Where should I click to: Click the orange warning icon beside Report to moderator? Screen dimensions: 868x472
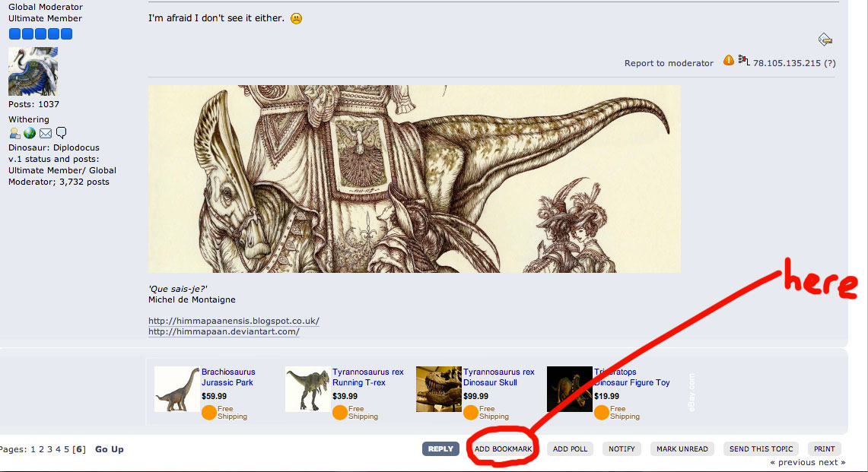729,60
